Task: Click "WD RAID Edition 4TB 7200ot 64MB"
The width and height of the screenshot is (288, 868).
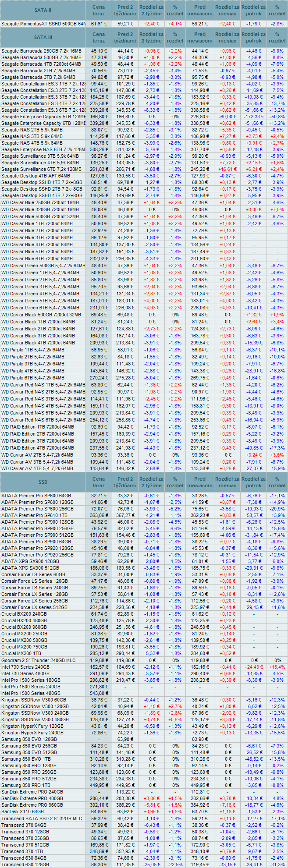Action: pos(37,448)
